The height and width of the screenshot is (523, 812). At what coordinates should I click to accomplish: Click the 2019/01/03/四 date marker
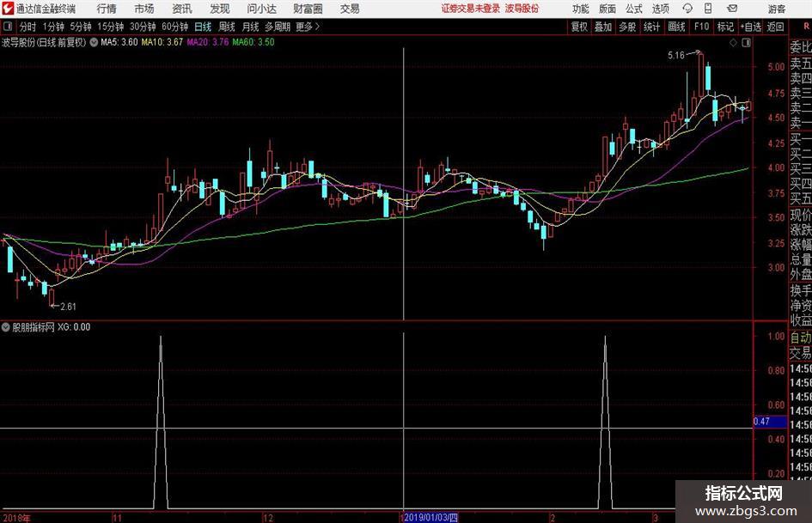(430, 518)
